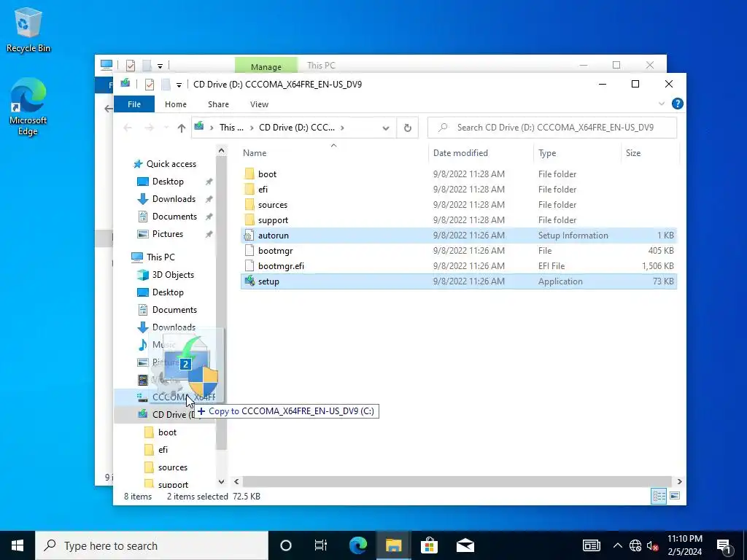The height and width of the screenshot is (560, 747).
Task: Click Manage tab in background This PC window
Action: 266,66
